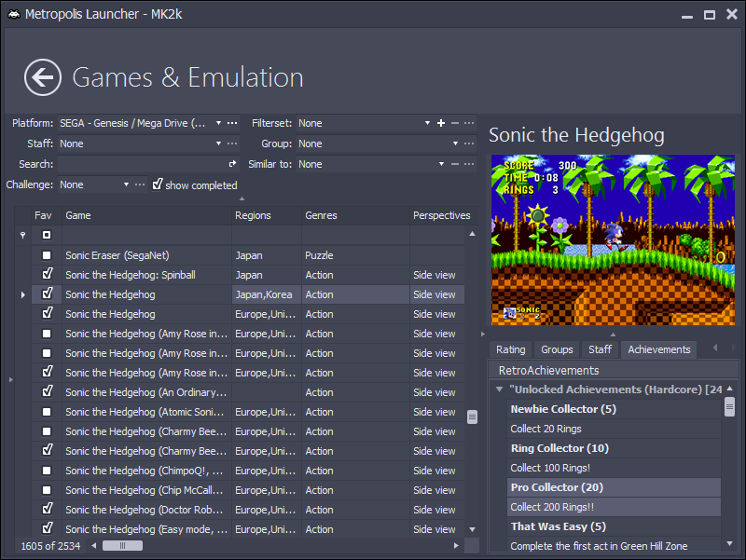Click the horizontal scrollbar thumb below the game list
Image resolution: width=746 pixels, height=560 pixels.
pos(122,545)
